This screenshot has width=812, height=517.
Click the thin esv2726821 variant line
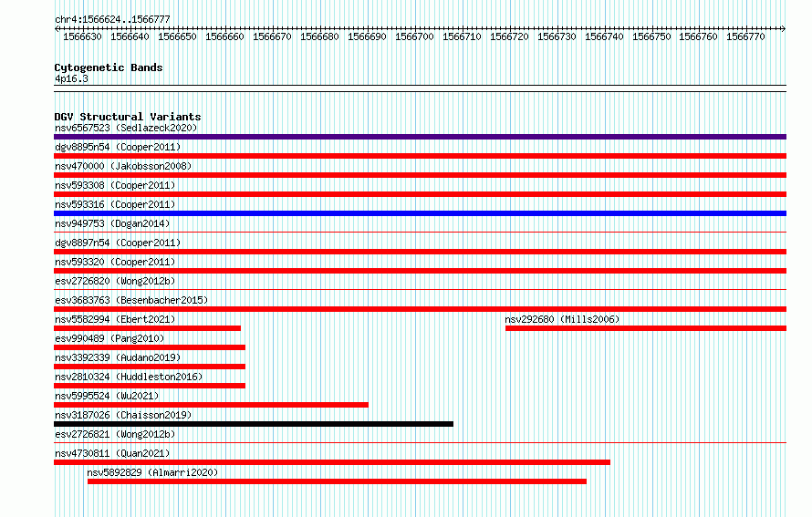(x=420, y=443)
